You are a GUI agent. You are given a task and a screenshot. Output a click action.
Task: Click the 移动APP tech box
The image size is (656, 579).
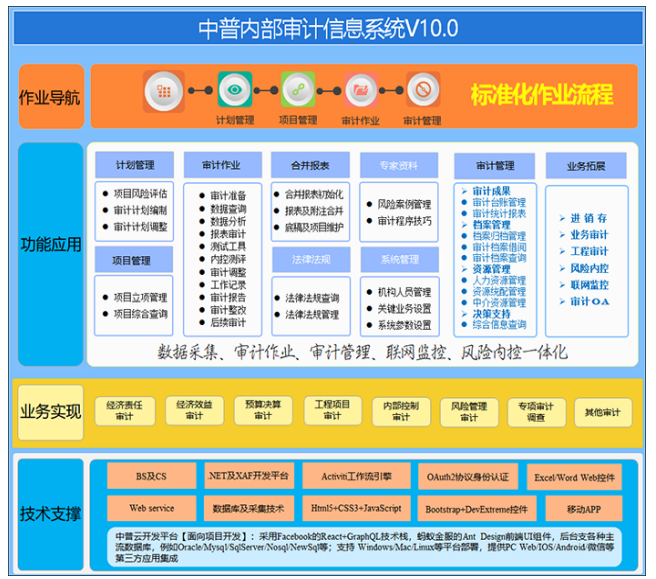pos(584,509)
